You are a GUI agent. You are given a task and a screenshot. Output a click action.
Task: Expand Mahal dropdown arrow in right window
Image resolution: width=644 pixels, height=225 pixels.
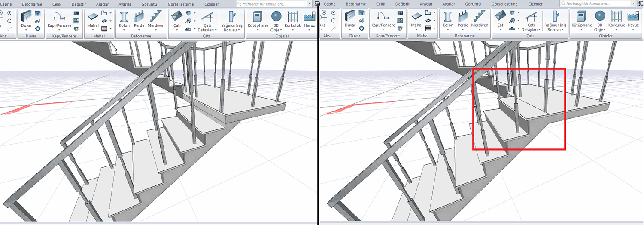[x=417, y=30]
